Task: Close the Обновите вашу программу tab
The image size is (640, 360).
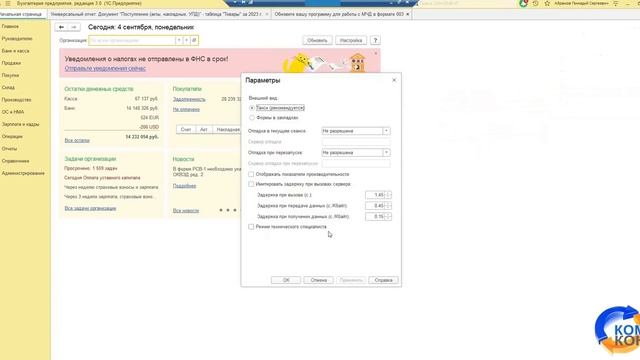Action: tap(407, 14)
